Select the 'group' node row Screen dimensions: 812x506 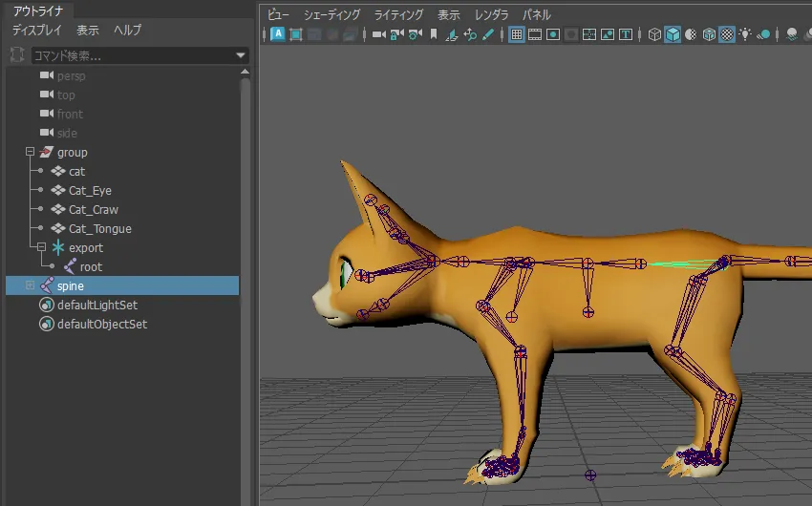[122, 152]
